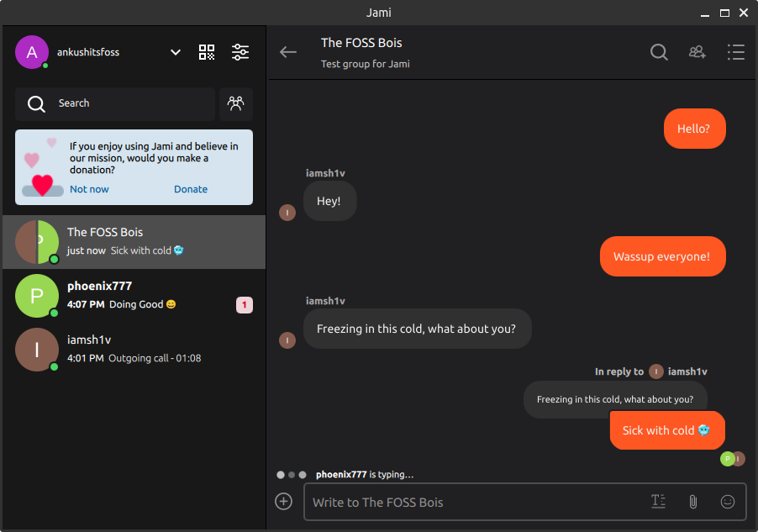Dismiss the donation banner with Not now
This screenshot has height=532, width=758.
point(89,189)
